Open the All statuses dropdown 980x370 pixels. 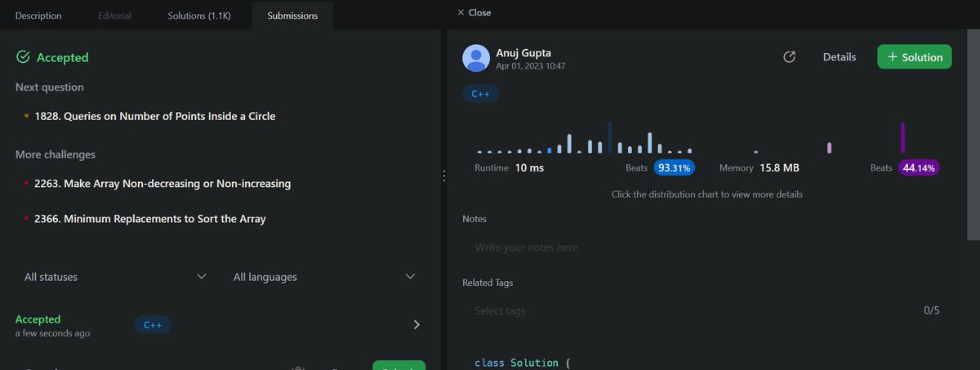click(115, 277)
